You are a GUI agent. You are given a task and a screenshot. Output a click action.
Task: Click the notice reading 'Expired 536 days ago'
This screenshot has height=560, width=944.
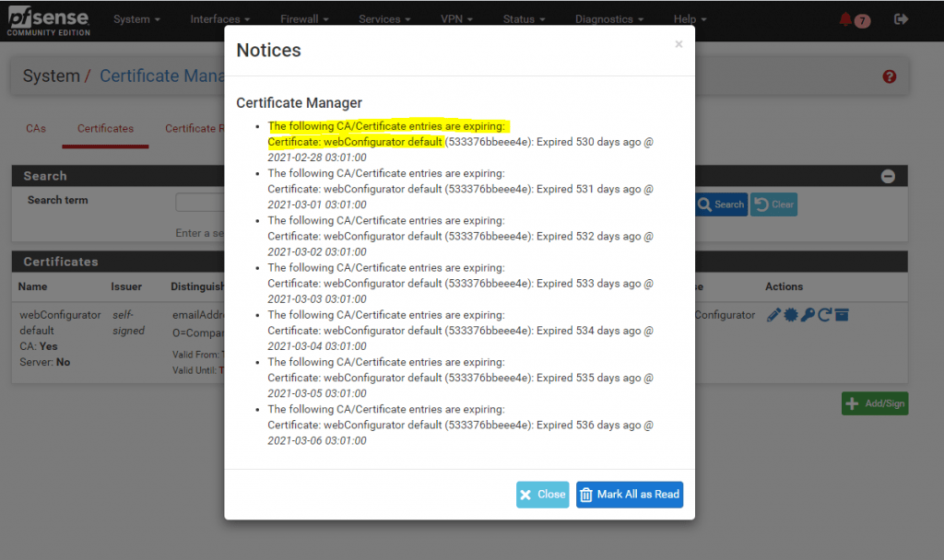461,426
